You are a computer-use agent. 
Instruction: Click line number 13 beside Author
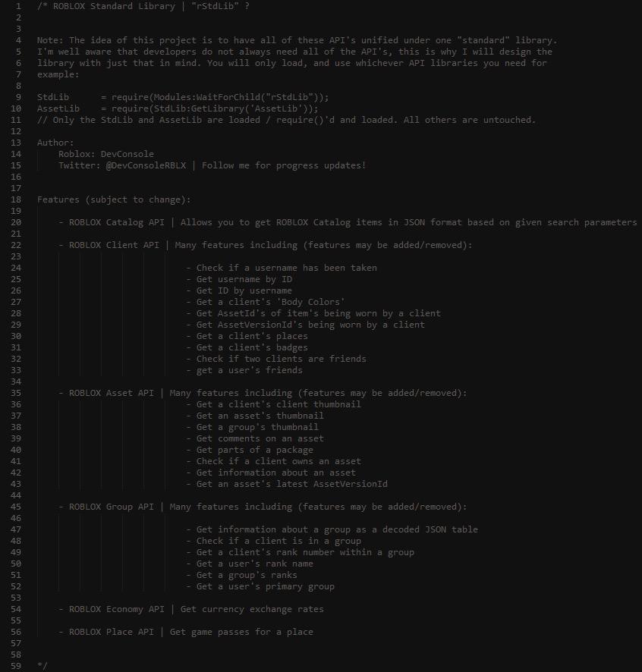coord(16,143)
